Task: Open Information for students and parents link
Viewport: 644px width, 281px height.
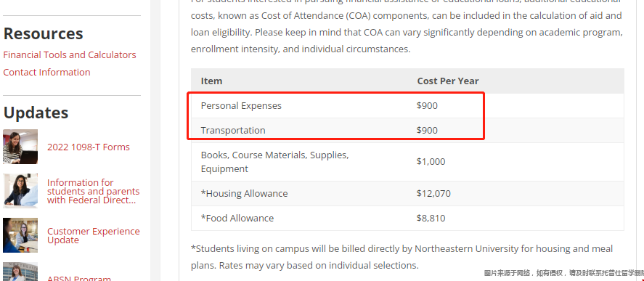Action: coord(93,191)
